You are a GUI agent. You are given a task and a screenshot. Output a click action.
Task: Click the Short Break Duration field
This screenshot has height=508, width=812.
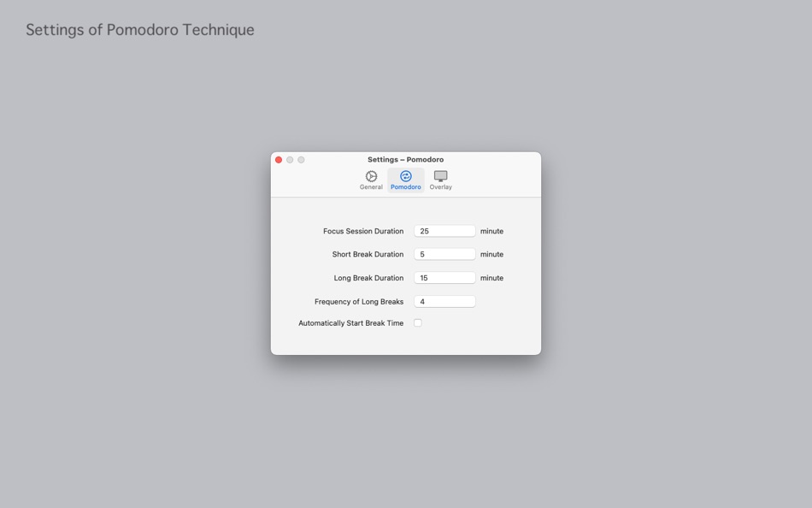point(444,254)
